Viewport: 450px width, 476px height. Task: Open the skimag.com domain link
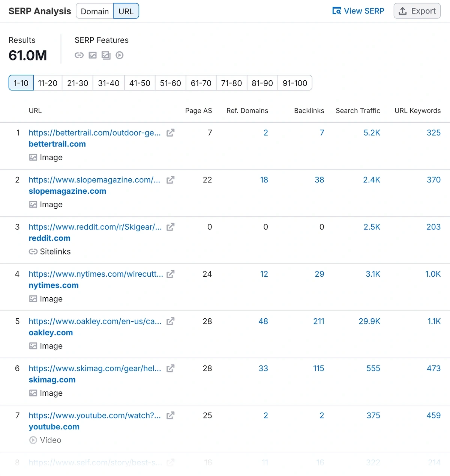click(x=52, y=380)
